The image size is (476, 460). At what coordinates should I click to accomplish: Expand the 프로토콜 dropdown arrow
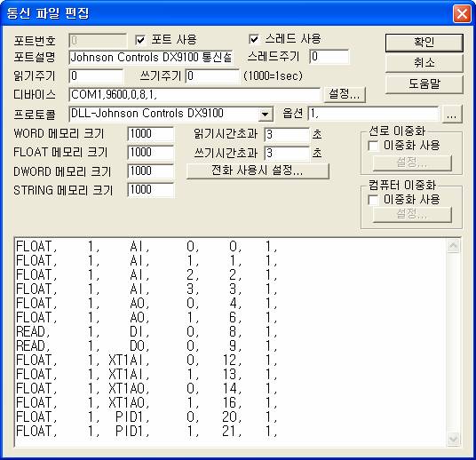click(266, 115)
